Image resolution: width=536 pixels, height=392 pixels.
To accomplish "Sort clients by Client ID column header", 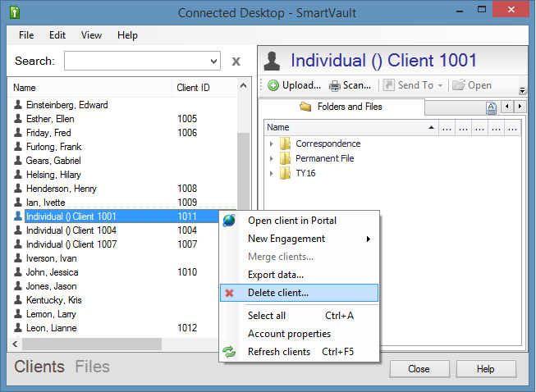I will (204, 88).
